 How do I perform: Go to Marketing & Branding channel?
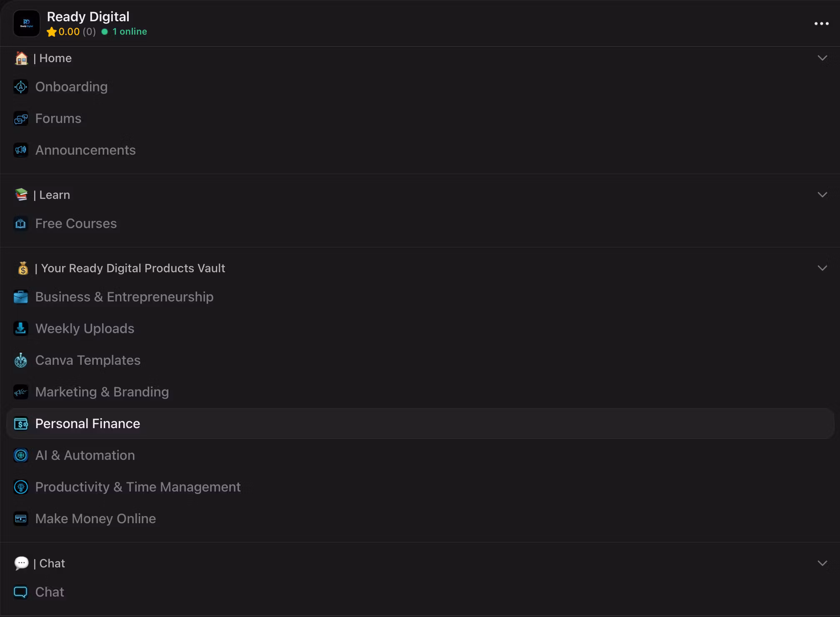(102, 392)
